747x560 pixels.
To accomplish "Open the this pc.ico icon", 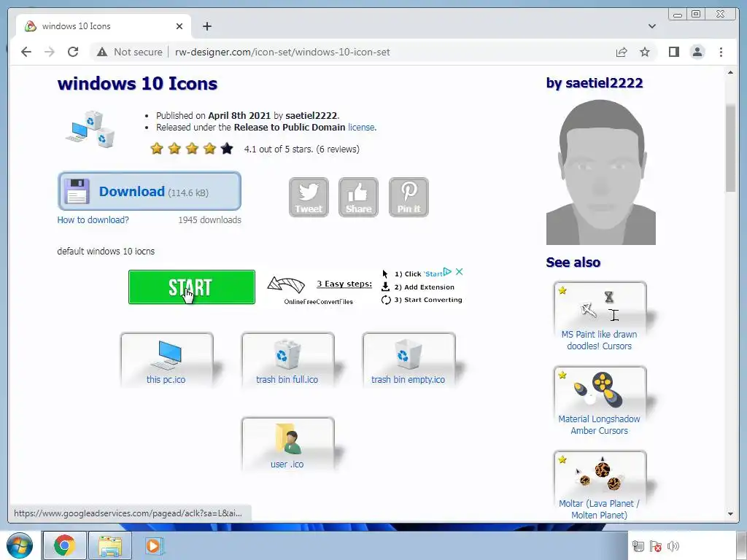I will point(166,359).
